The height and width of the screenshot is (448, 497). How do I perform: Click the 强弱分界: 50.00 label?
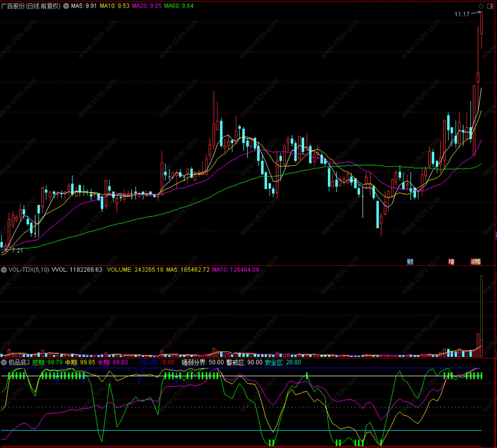pyautogui.click(x=202, y=363)
